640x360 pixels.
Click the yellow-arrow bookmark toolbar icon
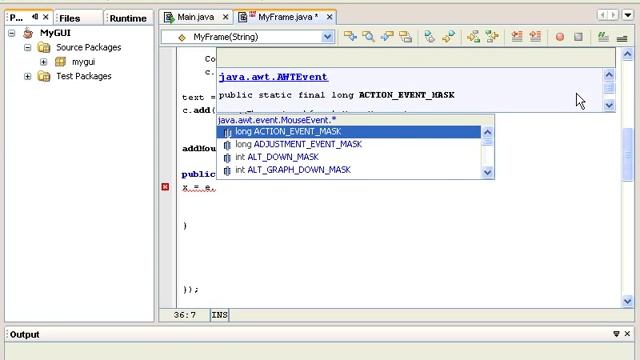(448, 37)
